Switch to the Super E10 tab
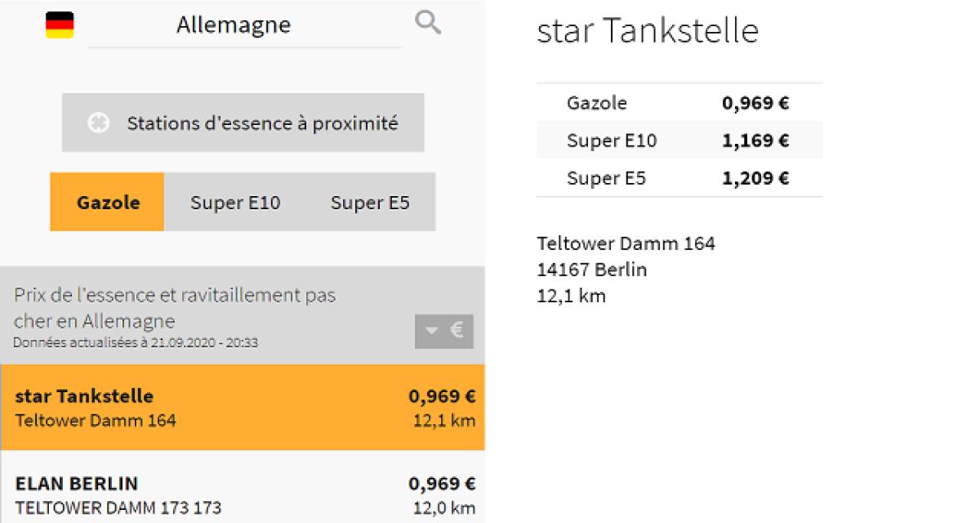The width and height of the screenshot is (980, 523). [x=235, y=203]
